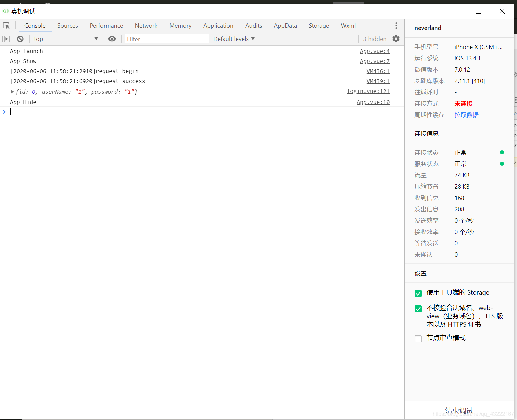Click the 74 KB traffic value
The height and width of the screenshot is (420, 517).
tap(462, 175)
